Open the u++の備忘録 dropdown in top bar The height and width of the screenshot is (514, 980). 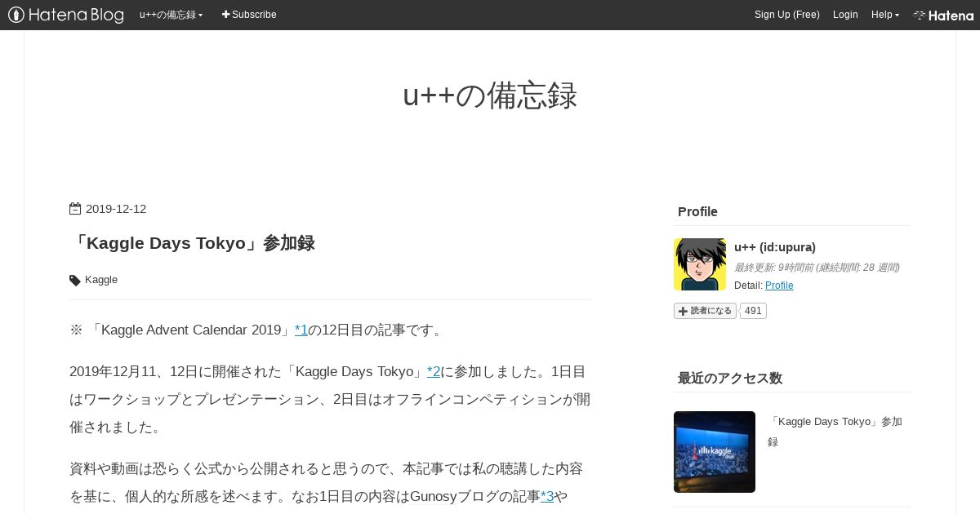[x=171, y=15]
